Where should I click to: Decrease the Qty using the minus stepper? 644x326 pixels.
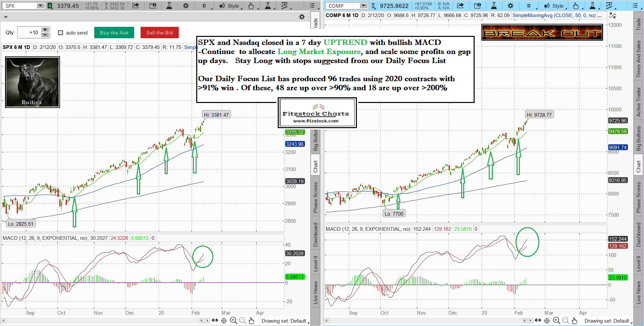pos(45,35)
